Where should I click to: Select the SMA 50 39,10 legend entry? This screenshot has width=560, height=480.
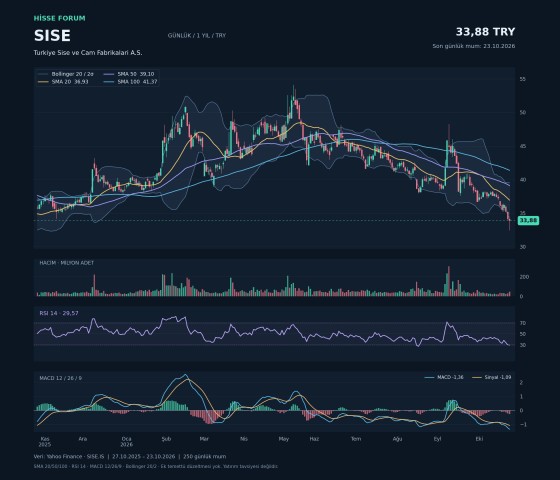pyautogui.click(x=129, y=74)
